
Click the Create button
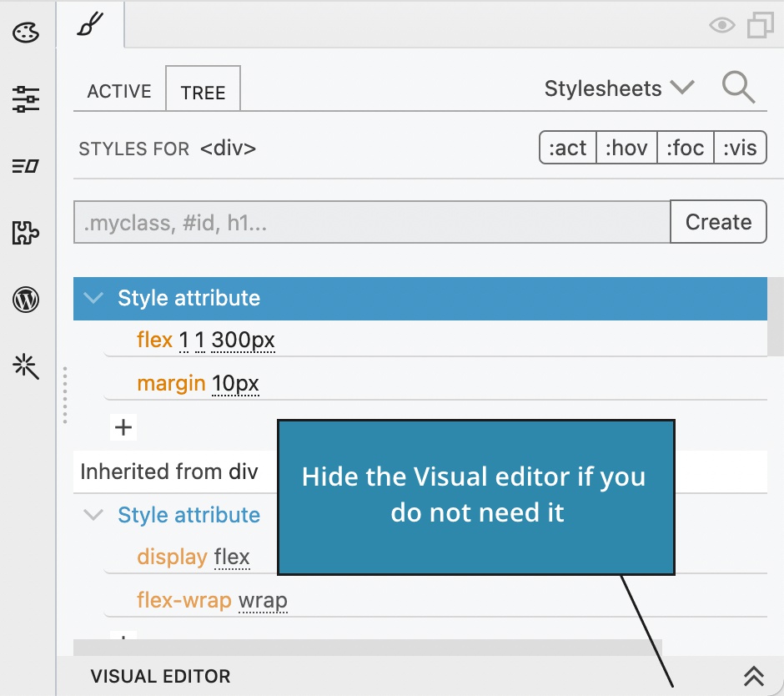pyautogui.click(x=718, y=222)
